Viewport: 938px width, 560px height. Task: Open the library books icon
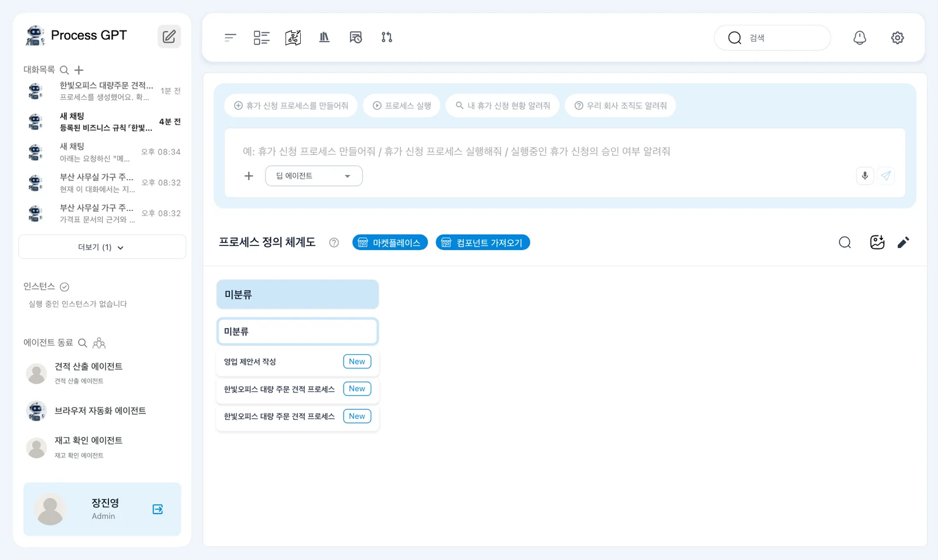pos(324,37)
